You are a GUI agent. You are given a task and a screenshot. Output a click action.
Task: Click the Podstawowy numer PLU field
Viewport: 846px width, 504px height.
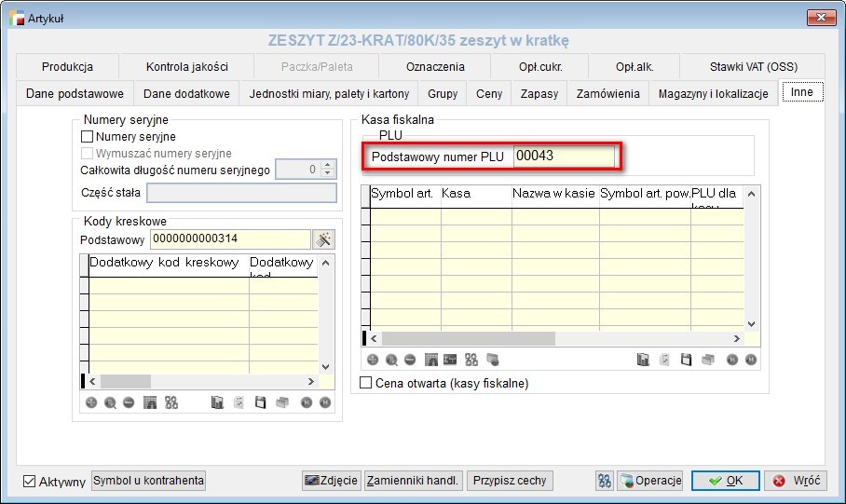564,156
